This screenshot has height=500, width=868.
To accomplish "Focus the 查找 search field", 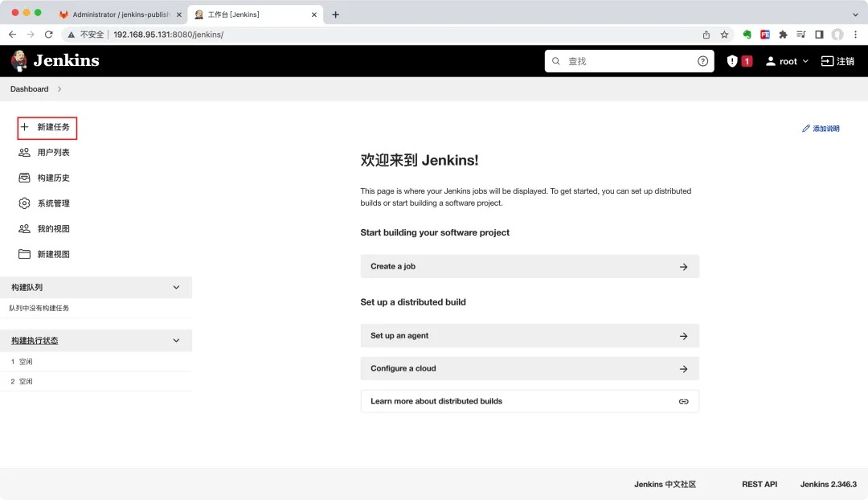I will [x=629, y=61].
